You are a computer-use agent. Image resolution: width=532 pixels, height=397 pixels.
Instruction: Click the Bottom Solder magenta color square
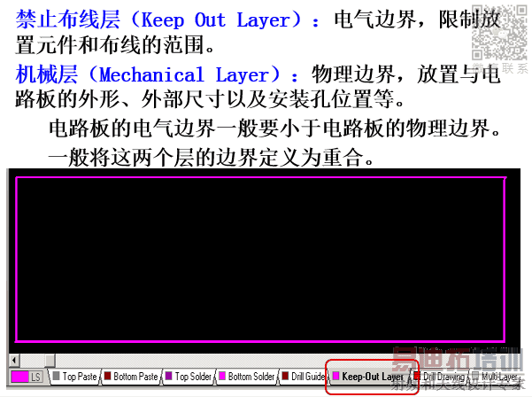click(222, 376)
